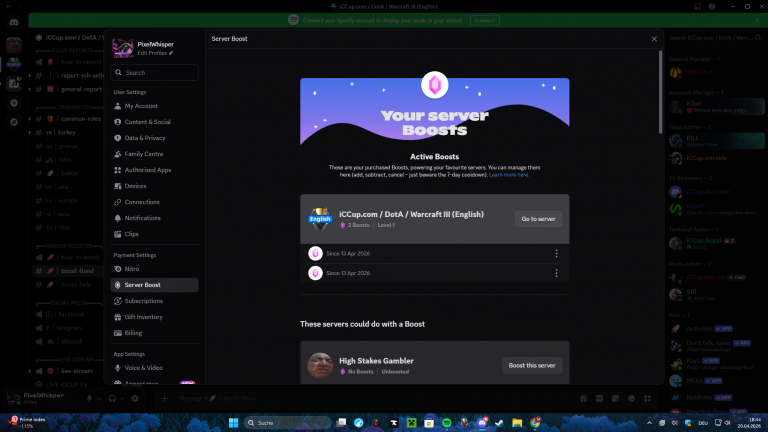Viewport: 768px width, 432px height.
Task: Open File Explorer from the taskbar
Action: (x=517, y=423)
